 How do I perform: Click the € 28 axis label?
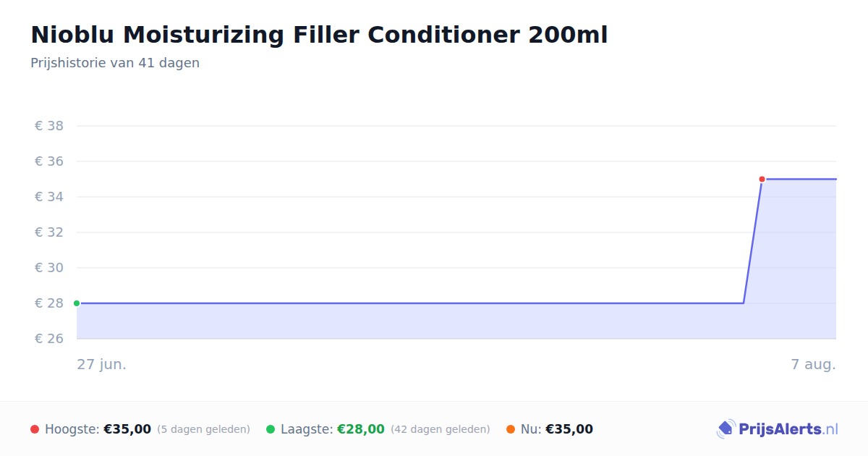(x=49, y=303)
